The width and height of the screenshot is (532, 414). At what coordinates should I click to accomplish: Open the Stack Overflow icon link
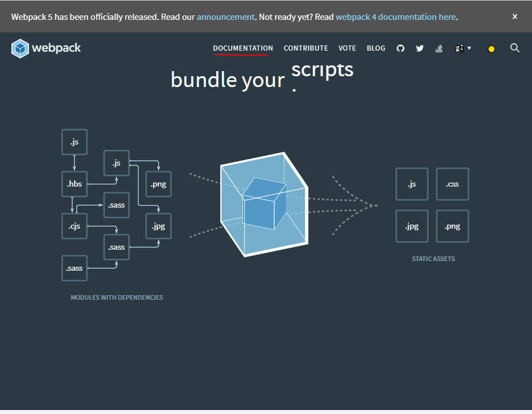(439, 48)
